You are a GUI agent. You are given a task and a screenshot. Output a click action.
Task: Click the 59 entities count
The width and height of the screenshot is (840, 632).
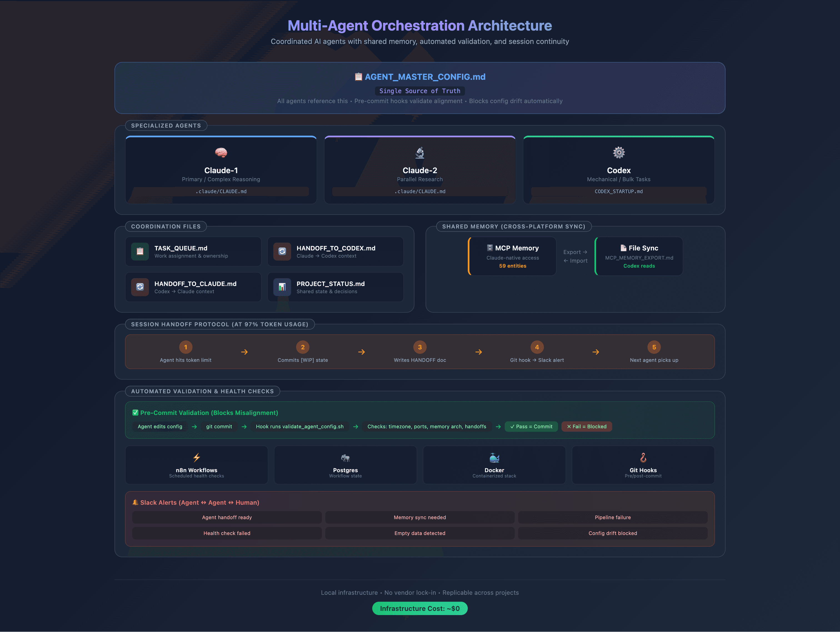513,266
